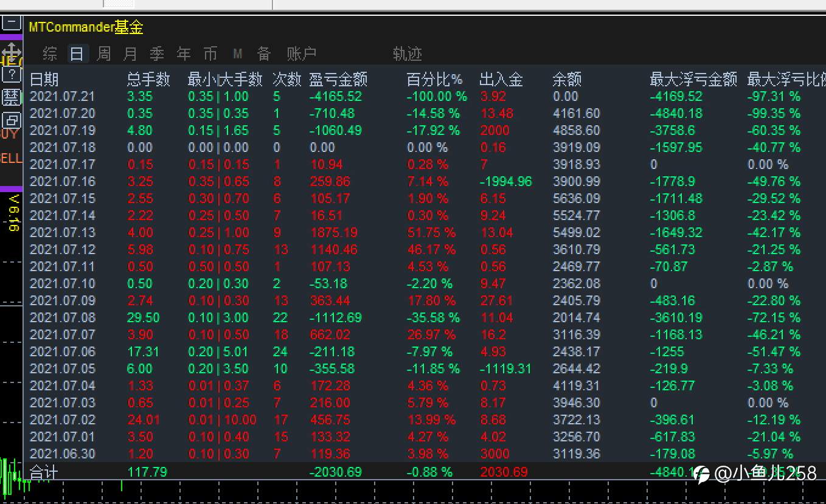Click total lots value 24.01
Image resolution: width=826 pixels, height=504 pixels.
144,420
